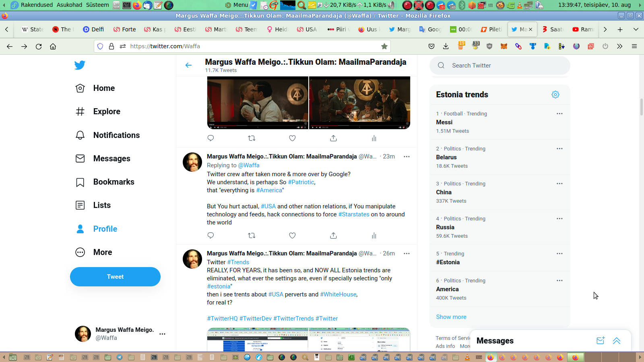This screenshot has width=644, height=362.
Task: Open Trends settings gear icon
Action: click(555, 95)
